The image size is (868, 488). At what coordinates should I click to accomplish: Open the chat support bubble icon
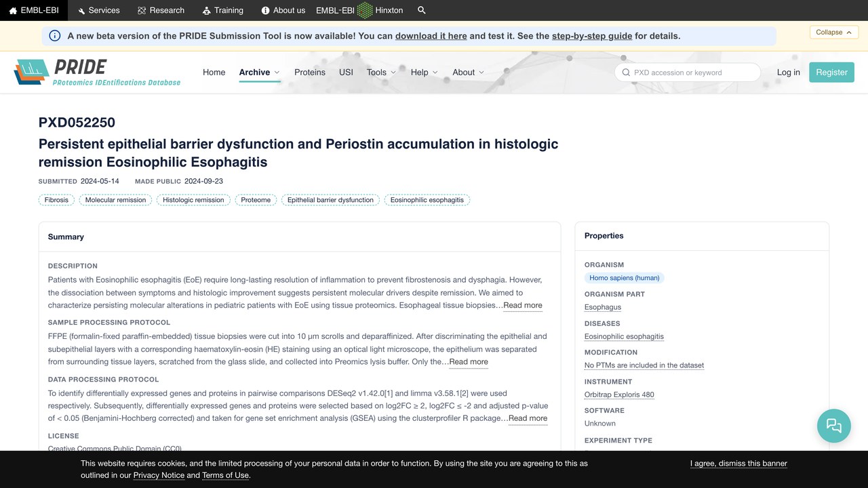pos(834,426)
